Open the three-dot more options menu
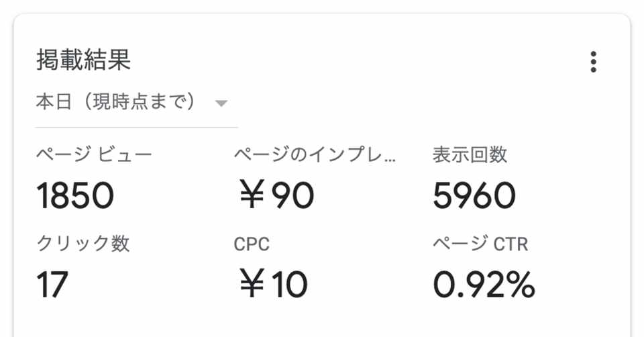The image size is (644, 337). (x=593, y=62)
